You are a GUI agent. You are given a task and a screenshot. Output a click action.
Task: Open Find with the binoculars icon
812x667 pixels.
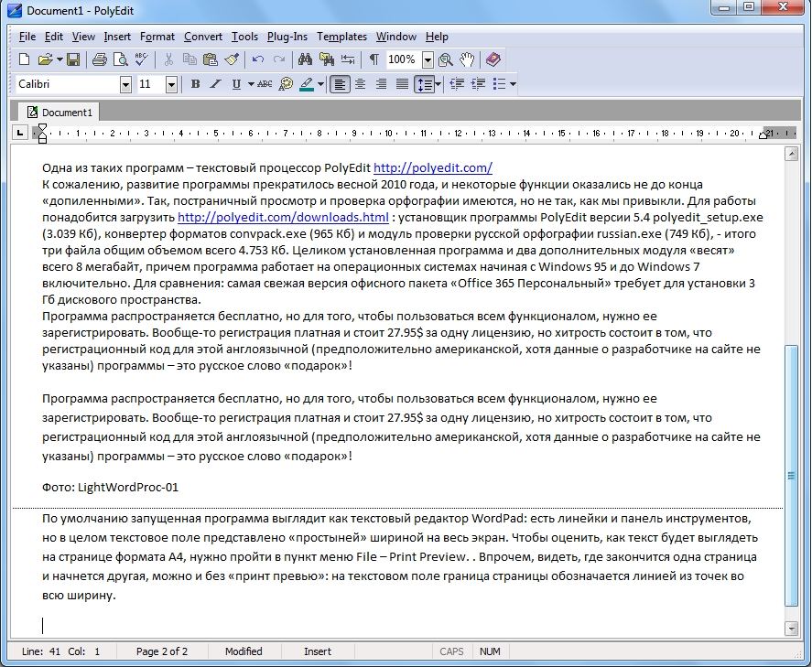click(x=305, y=59)
